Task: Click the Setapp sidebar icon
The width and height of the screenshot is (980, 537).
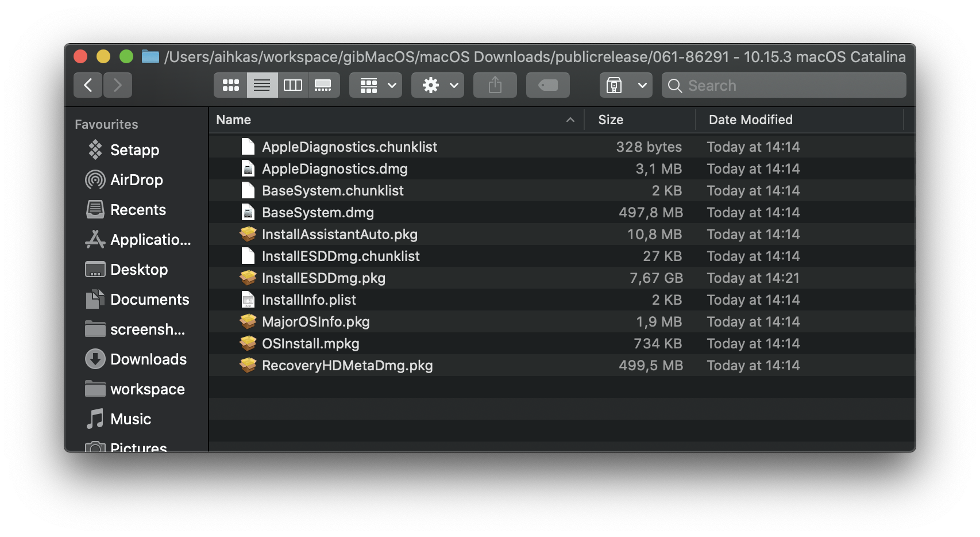Action: tap(95, 149)
